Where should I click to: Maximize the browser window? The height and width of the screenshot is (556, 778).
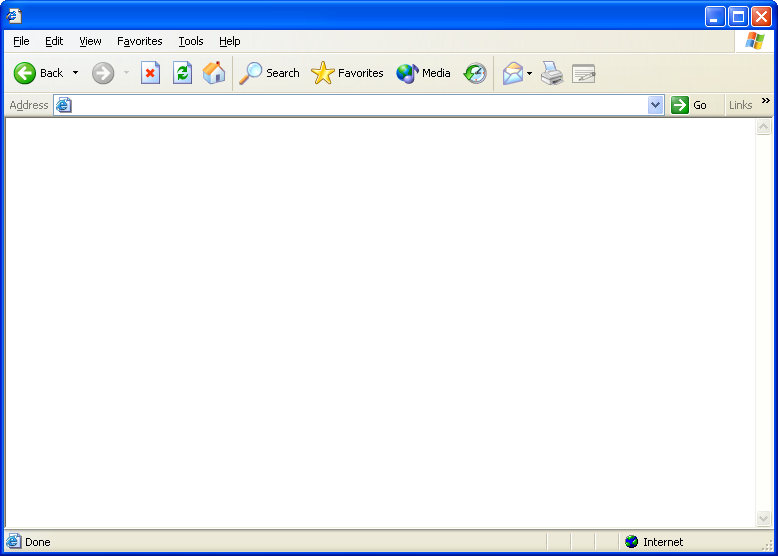[x=738, y=17]
